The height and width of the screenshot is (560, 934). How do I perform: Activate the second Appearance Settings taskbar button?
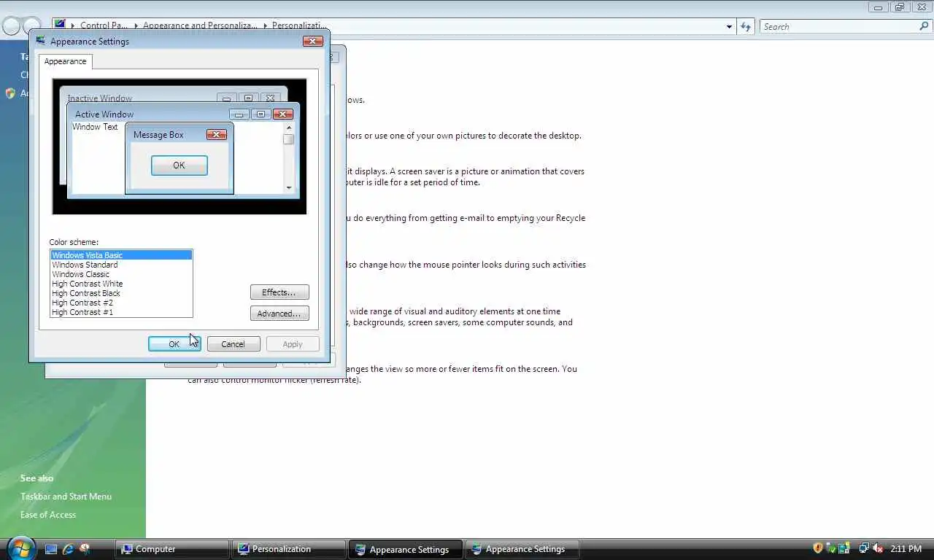[522, 549]
